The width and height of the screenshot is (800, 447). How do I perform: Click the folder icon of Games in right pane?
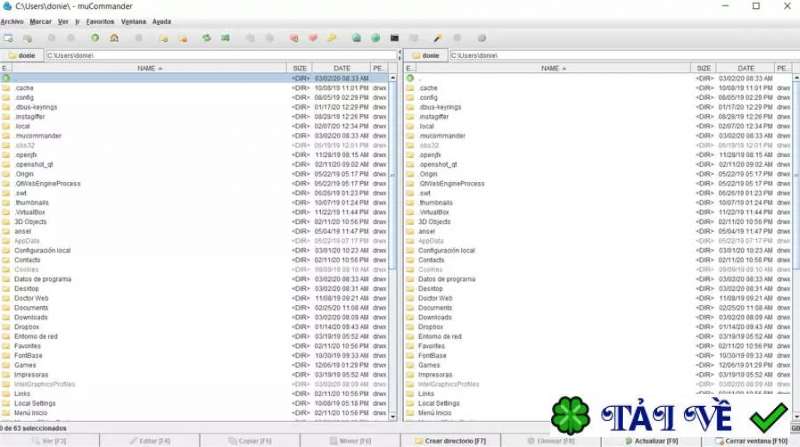pyautogui.click(x=410, y=365)
